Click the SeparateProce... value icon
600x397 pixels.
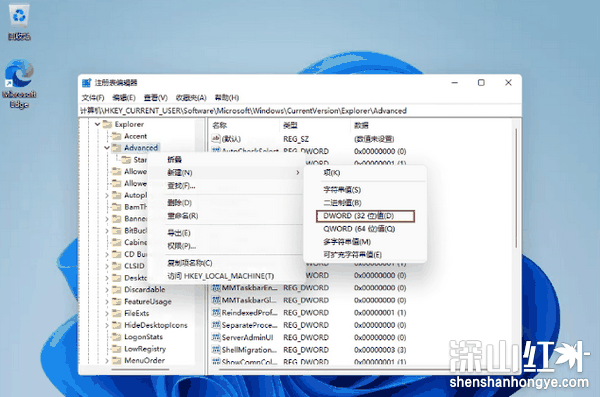pos(216,325)
